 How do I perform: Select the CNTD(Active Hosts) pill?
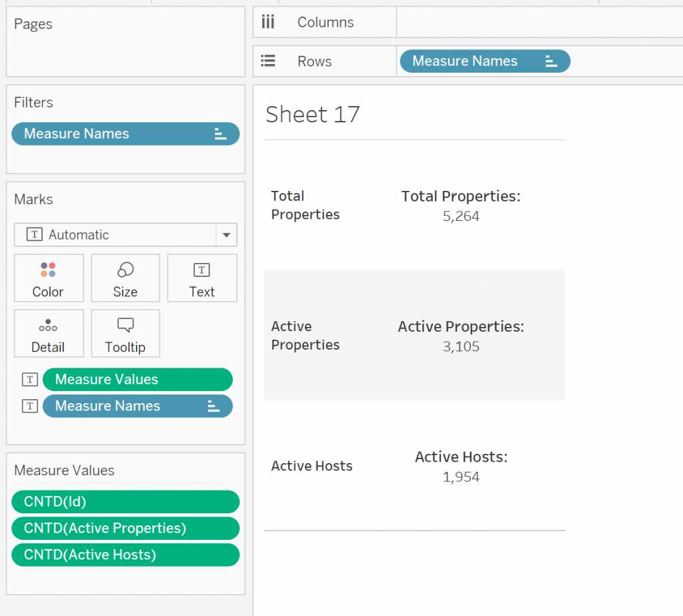click(125, 555)
